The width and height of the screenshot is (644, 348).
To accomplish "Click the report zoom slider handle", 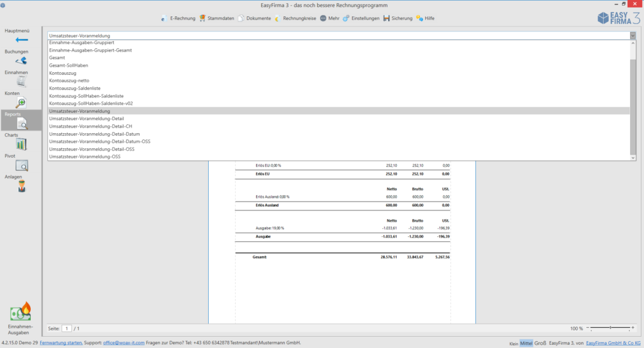I will click(611, 327).
